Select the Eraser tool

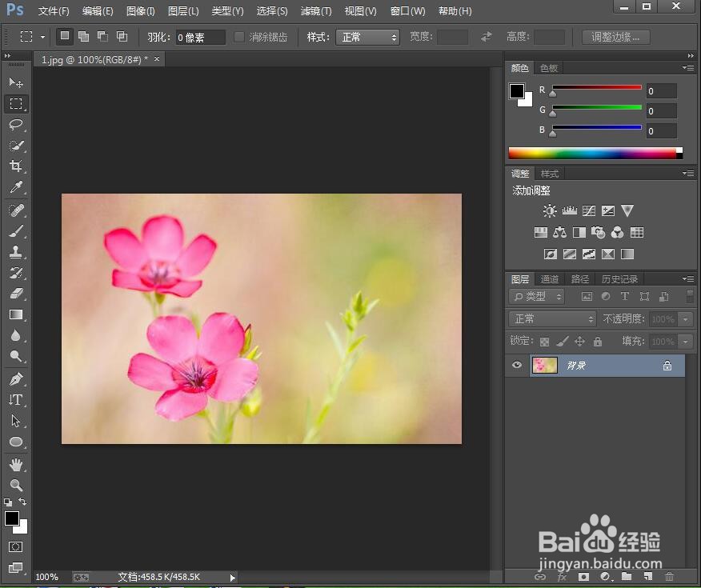16,294
